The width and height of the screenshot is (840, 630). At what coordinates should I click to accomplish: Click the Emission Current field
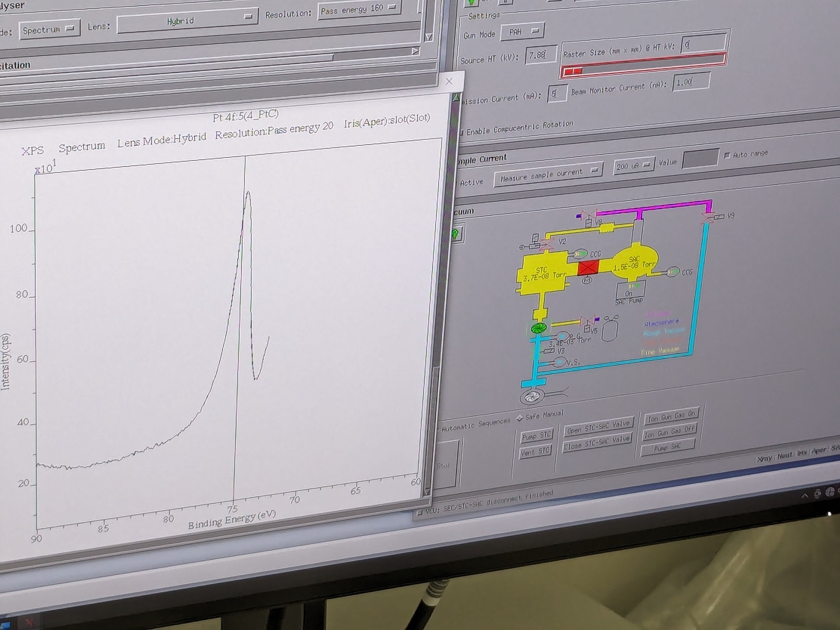point(556,94)
